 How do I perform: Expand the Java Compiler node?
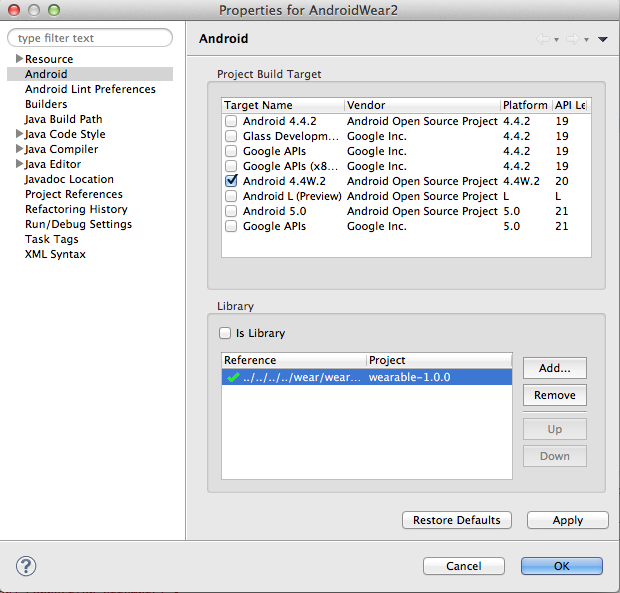tap(19, 149)
